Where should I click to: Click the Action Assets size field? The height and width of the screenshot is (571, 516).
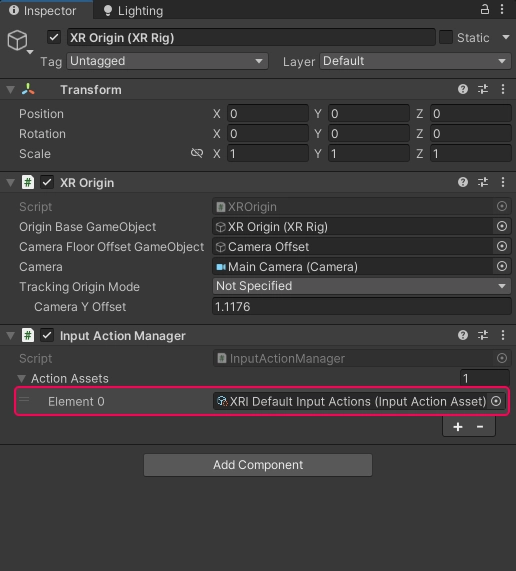(x=485, y=378)
